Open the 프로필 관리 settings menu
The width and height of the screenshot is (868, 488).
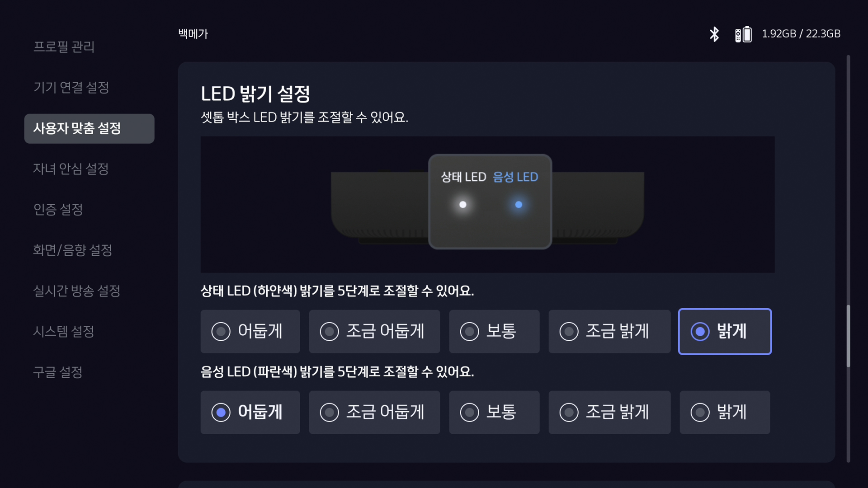pos(64,47)
